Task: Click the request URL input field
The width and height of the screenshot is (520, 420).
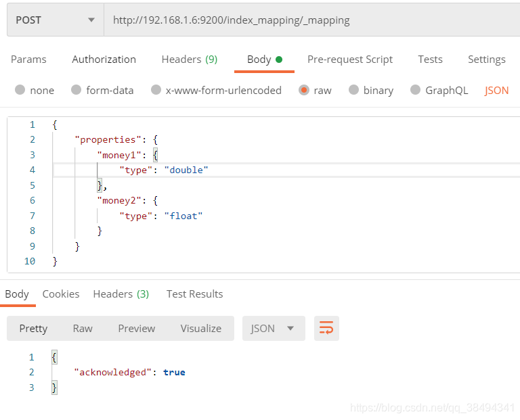Action: point(305,20)
